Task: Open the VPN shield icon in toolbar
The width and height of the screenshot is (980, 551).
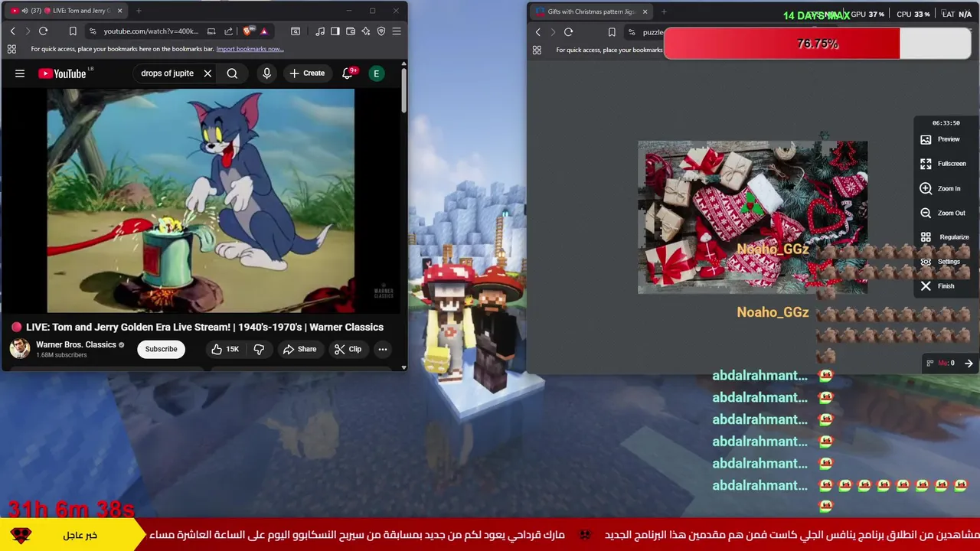Action: [381, 31]
